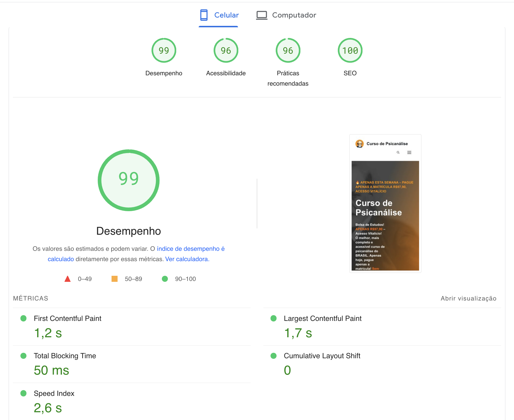Viewport: 514px width, 420px height.
Task: Expand the First Contentful Paint metric
Action: (132, 327)
